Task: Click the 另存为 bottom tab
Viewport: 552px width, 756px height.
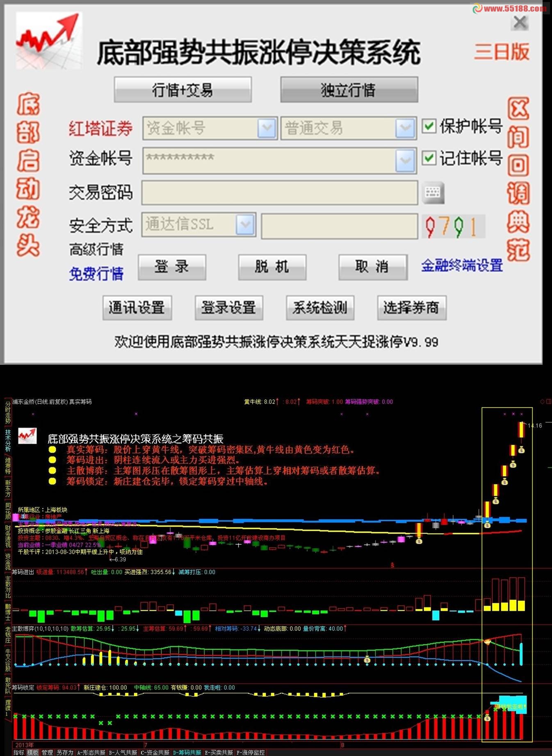Action: click(x=65, y=752)
